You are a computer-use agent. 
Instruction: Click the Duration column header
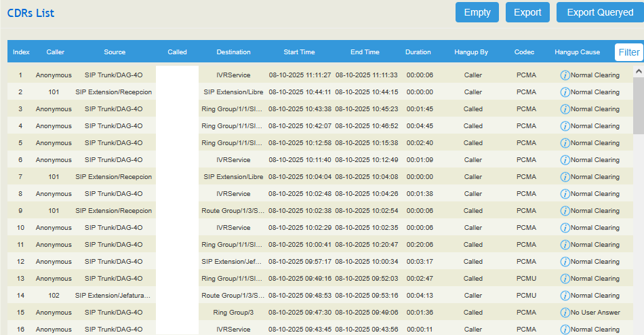click(418, 52)
